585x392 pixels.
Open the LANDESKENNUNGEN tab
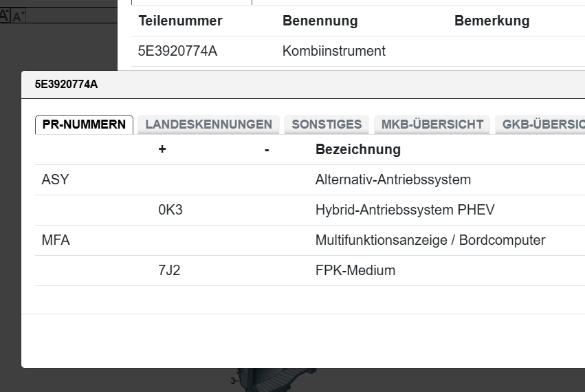coord(209,124)
